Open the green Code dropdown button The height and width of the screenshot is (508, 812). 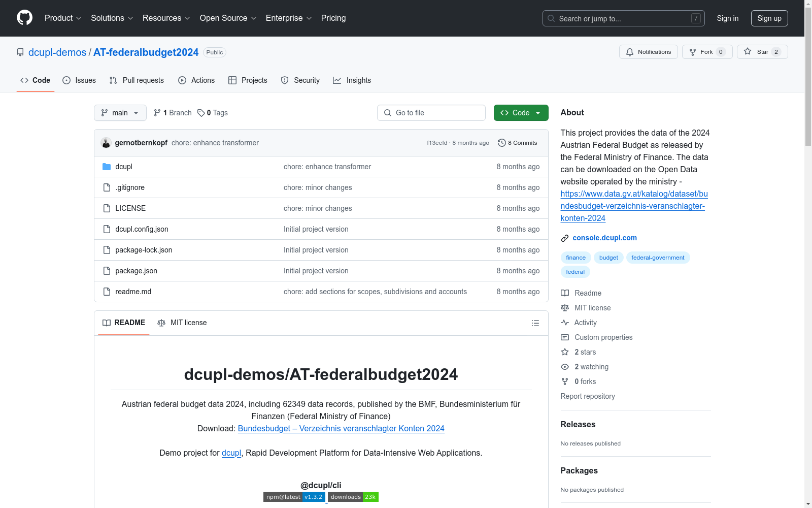521,113
